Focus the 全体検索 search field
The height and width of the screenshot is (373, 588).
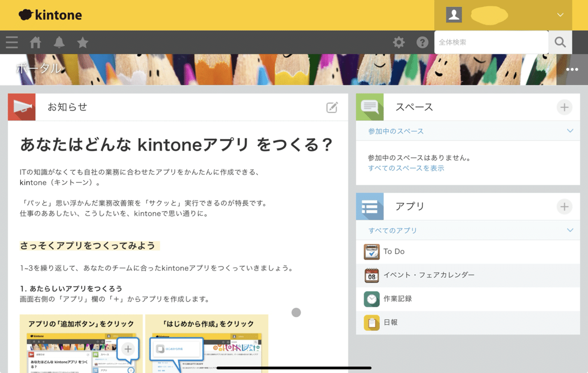tap(491, 42)
